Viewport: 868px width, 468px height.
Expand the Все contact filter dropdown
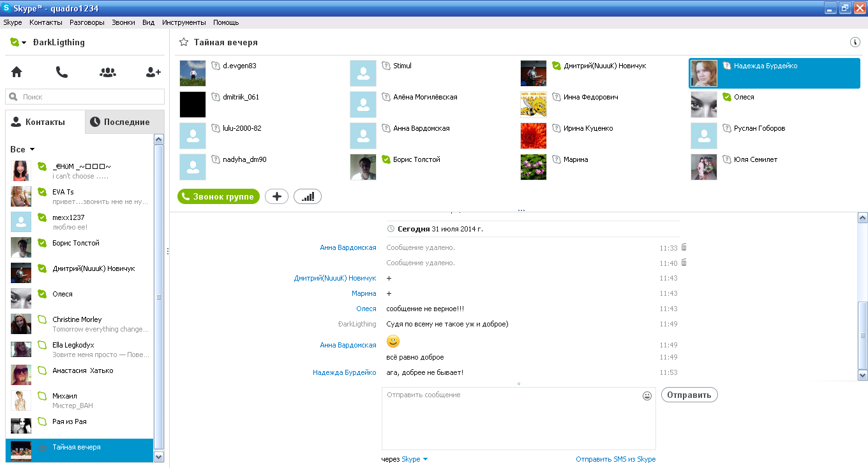(22, 149)
